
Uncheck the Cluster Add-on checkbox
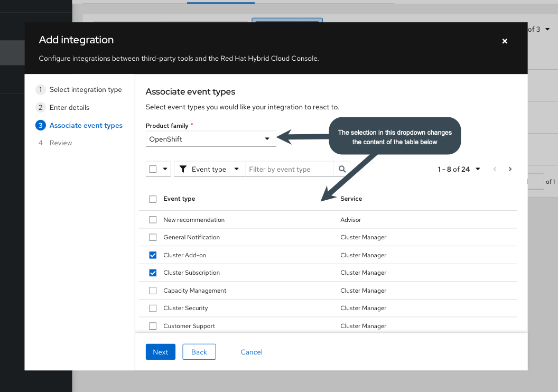coord(153,255)
